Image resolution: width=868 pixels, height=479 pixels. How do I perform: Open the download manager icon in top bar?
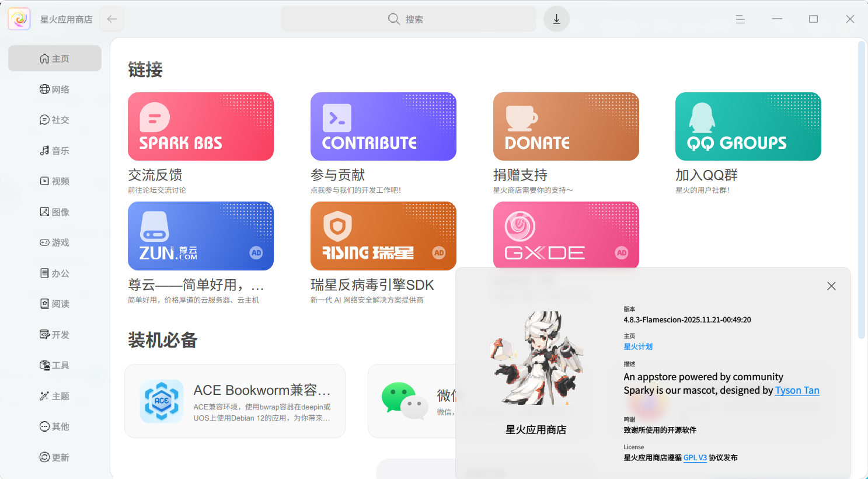click(x=556, y=19)
